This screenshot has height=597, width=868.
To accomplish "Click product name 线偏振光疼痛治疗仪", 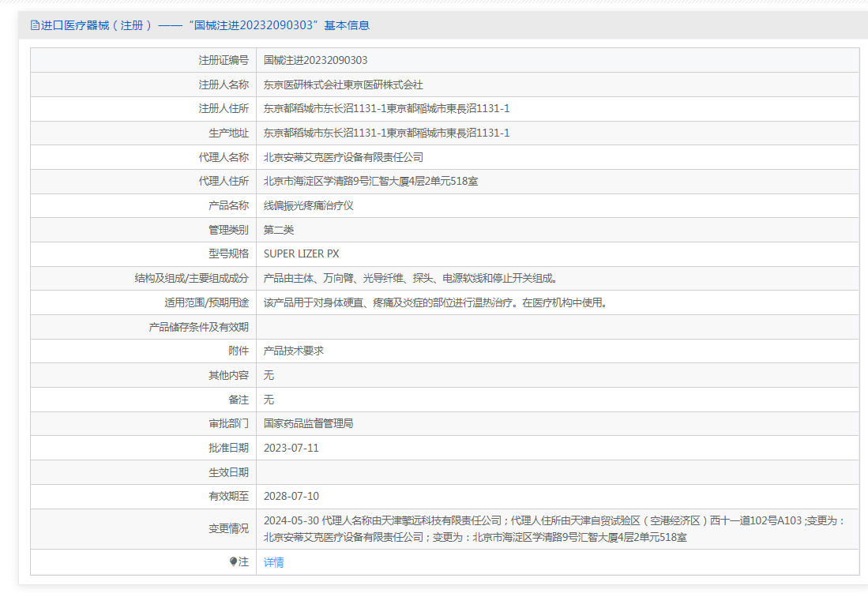I will tap(308, 205).
